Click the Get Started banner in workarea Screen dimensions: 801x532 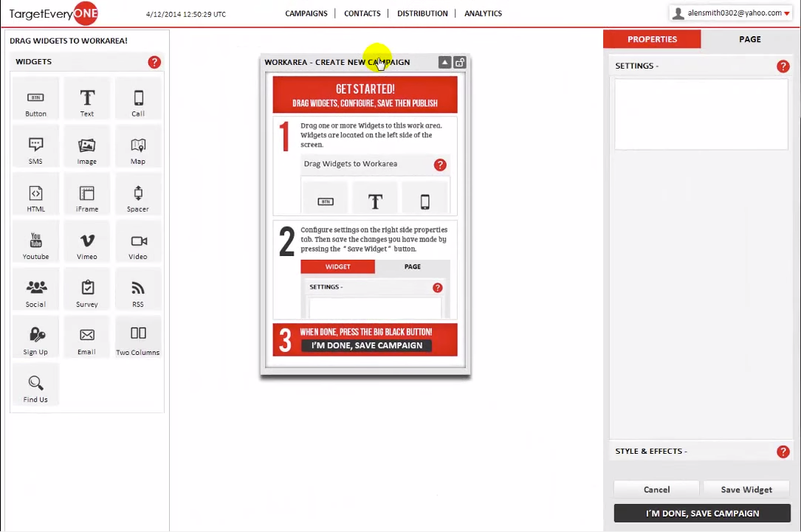point(365,94)
